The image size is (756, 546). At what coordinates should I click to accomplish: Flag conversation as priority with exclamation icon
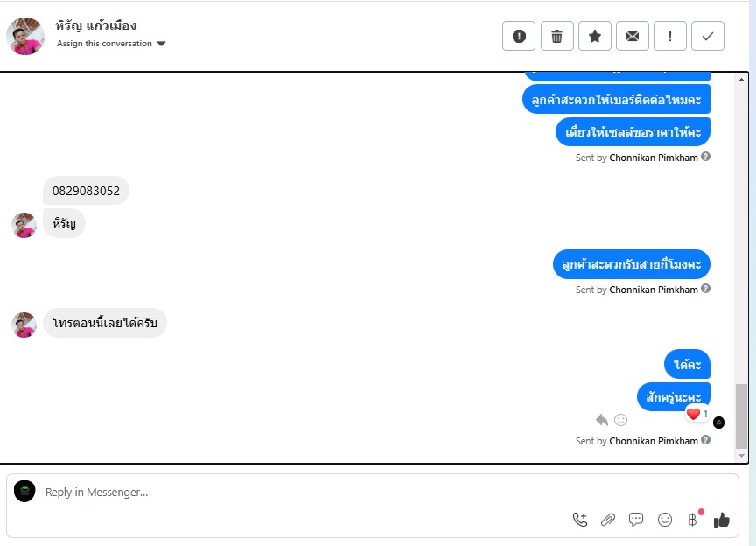click(x=670, y=36)
